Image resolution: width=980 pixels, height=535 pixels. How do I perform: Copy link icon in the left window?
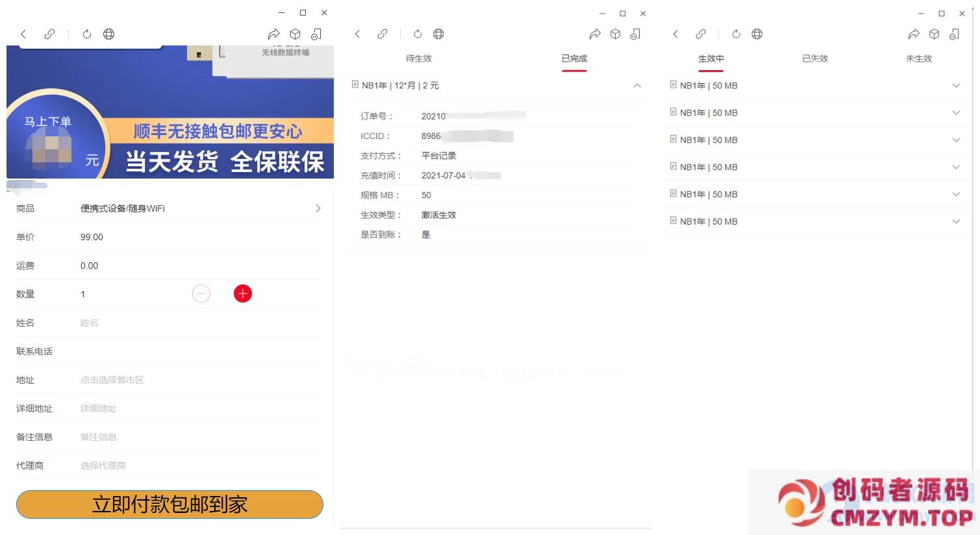(x=49, y=34)
